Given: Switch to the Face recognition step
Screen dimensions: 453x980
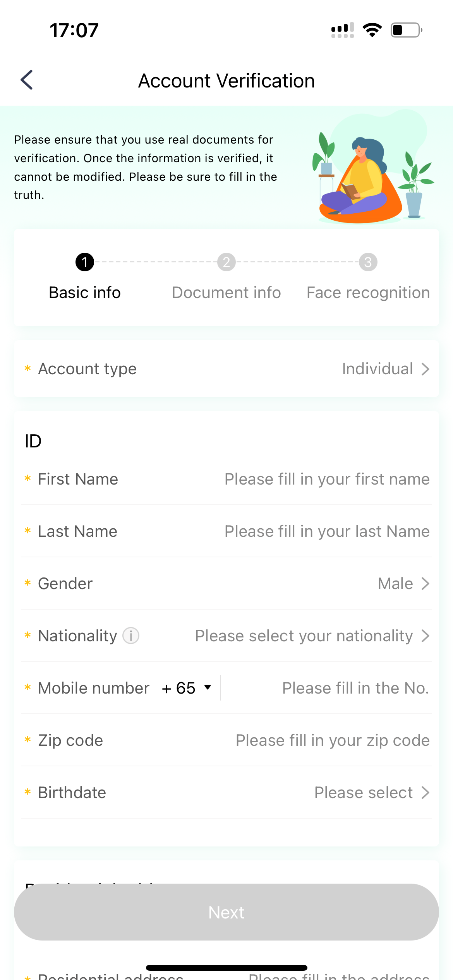Looking at the screenshot, I should coord(367,292).
